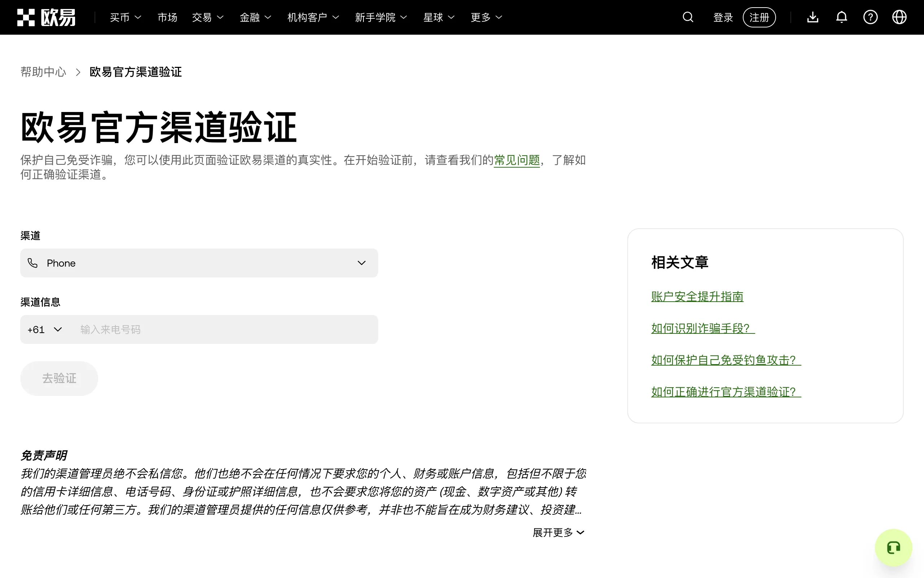Open the Phone channel dropdown
This screenshot has height=578, width=924.
tap(199, 263)
